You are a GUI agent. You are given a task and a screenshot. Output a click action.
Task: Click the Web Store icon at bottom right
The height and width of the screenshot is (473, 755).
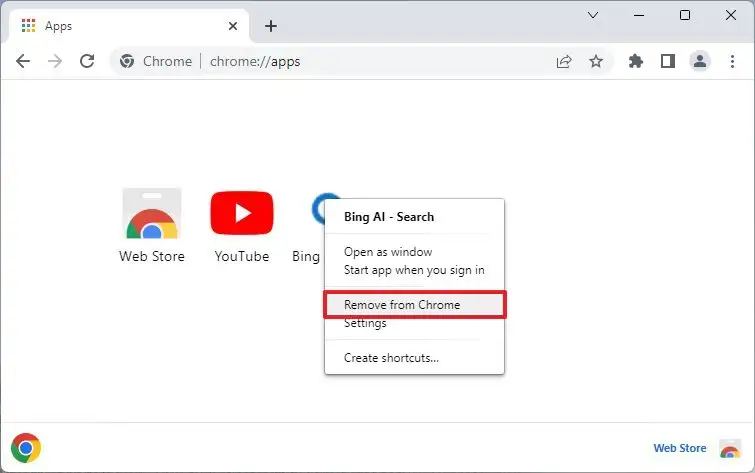pos(729,448)
